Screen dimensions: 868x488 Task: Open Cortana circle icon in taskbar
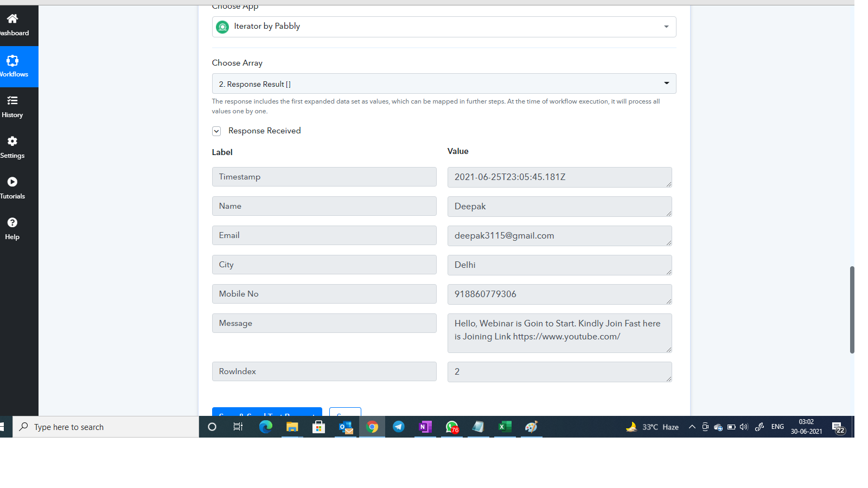(x=212, y=427)
